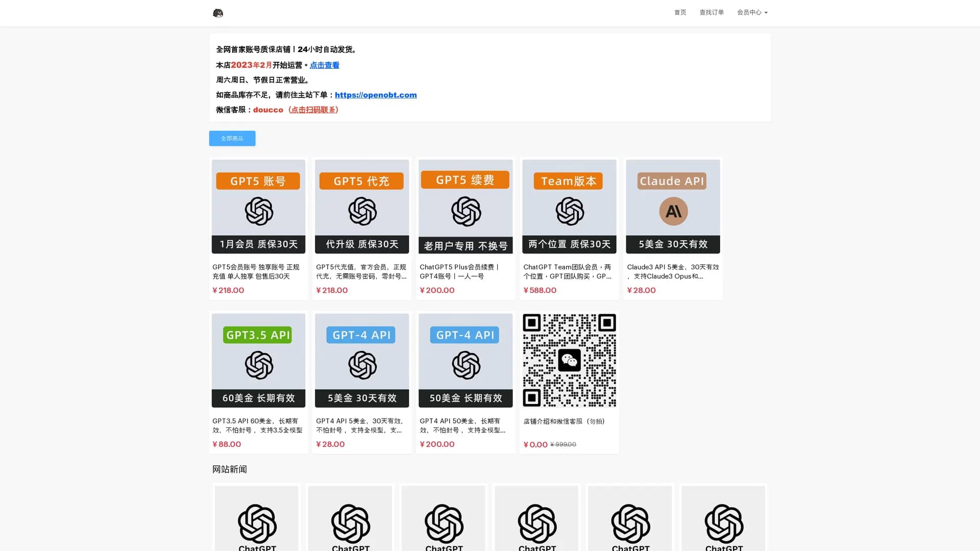The width and height of the screenshot is (980, 551).
Task: Click title 'GPT3.5 API 60美金，长期有效'
Action: tap(257, 425)
